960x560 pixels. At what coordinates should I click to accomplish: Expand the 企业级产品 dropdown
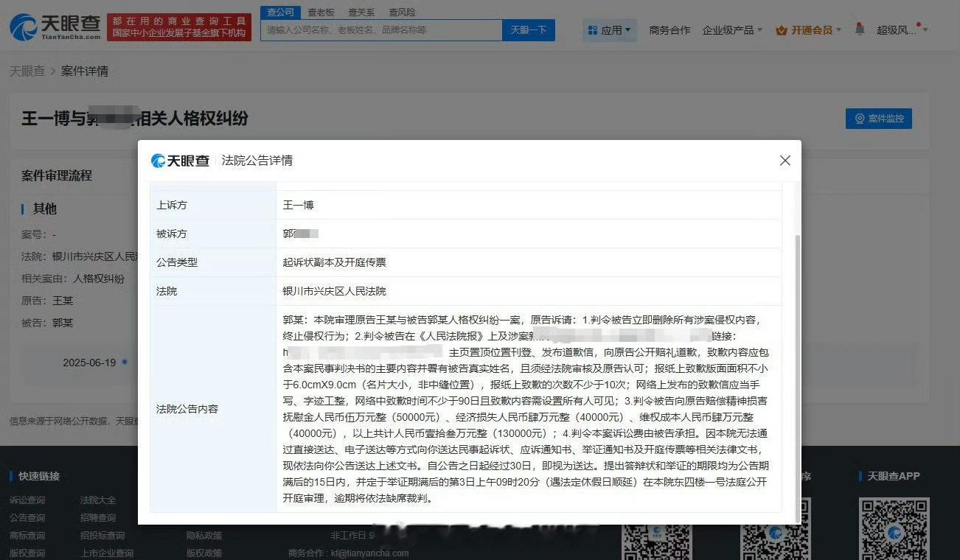tap(732, 30)
